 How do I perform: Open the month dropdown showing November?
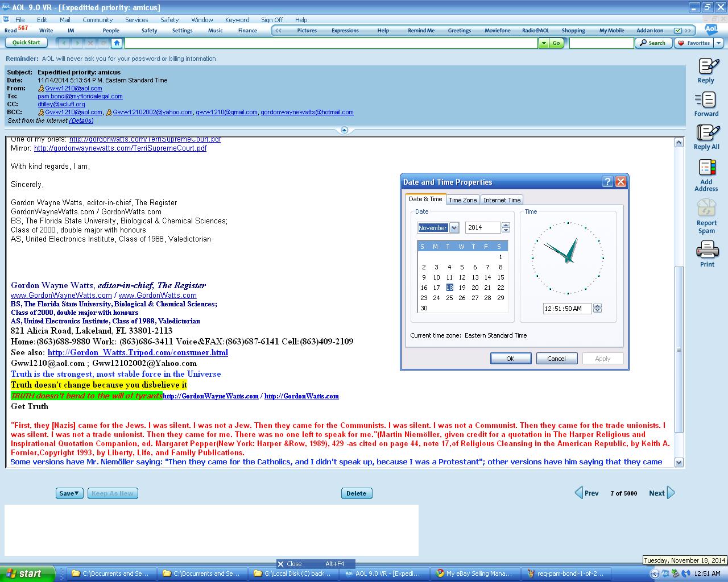[454, 228]
